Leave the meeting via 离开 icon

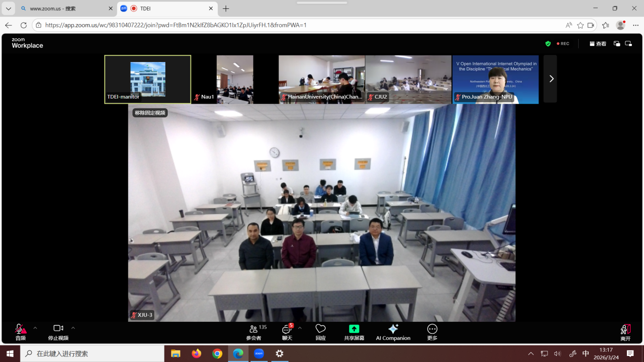click(625, 330)
